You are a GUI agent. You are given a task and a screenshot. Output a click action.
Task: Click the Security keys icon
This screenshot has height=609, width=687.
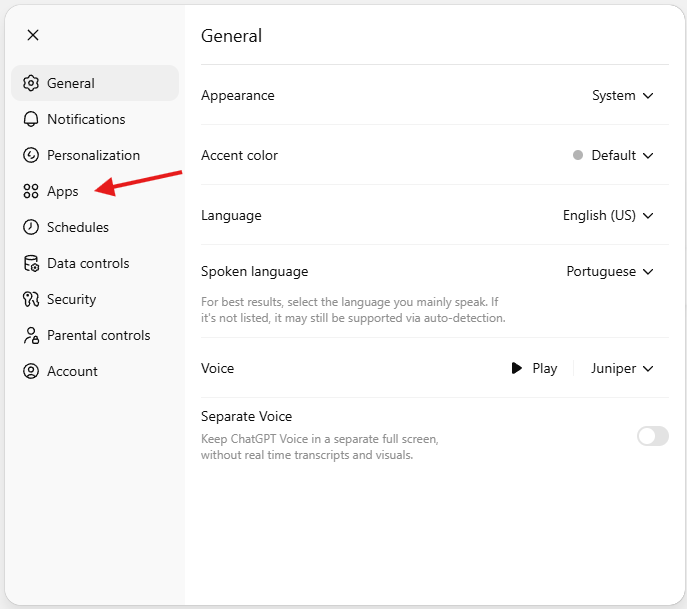[31, 299]
